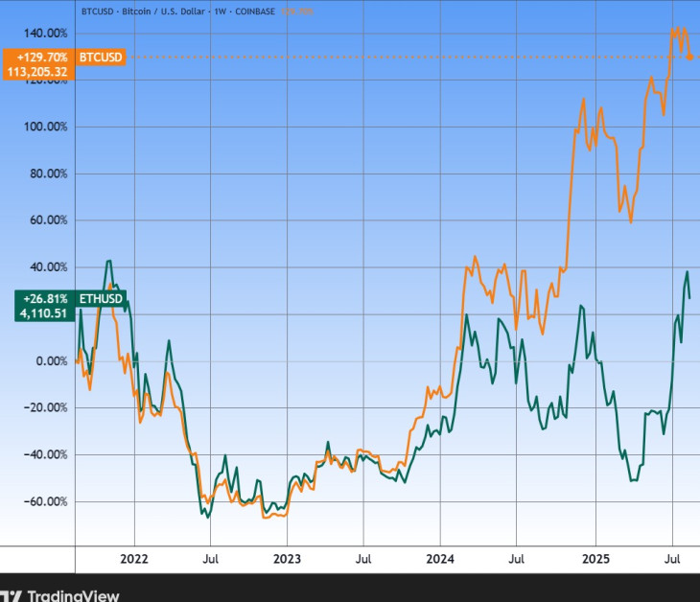Open the TradingView logo link
Viewport: 700px width, 602px height.
[x=59, y=595]
